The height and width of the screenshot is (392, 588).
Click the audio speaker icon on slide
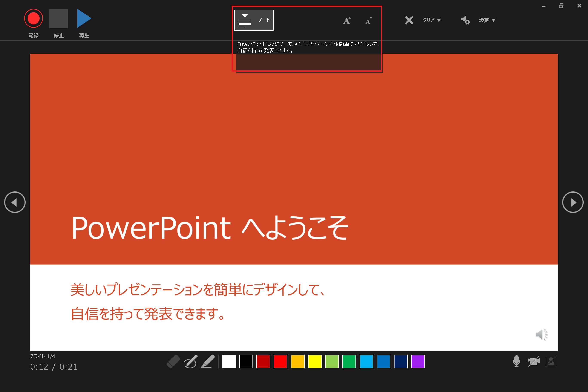(542, 334)
